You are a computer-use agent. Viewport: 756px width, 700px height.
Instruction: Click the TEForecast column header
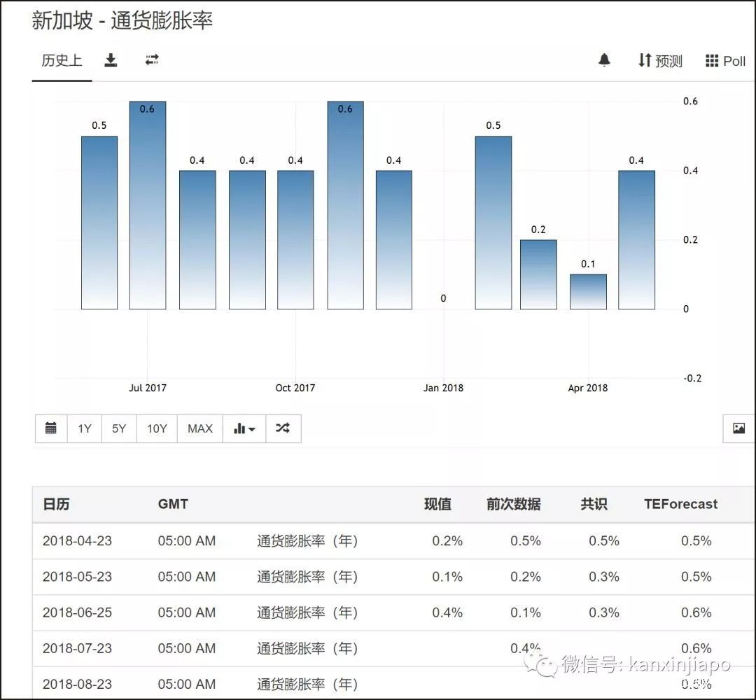(x=680, y=504)
